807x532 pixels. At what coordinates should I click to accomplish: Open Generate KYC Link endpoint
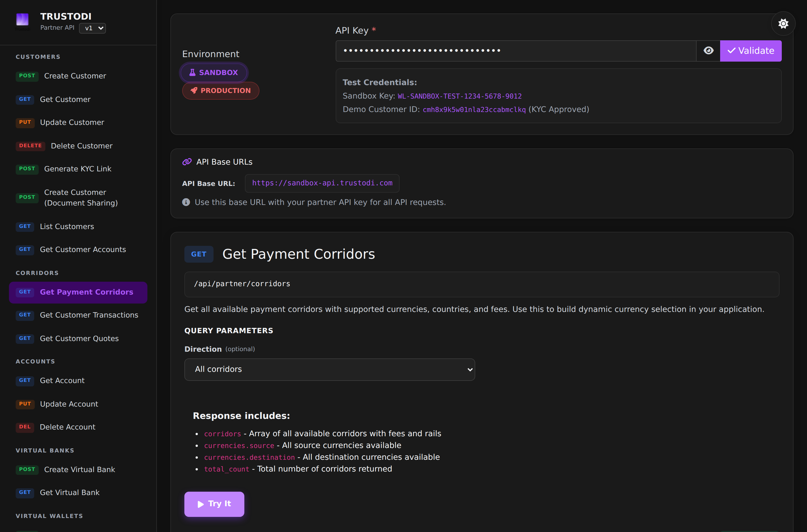[78, 169]
